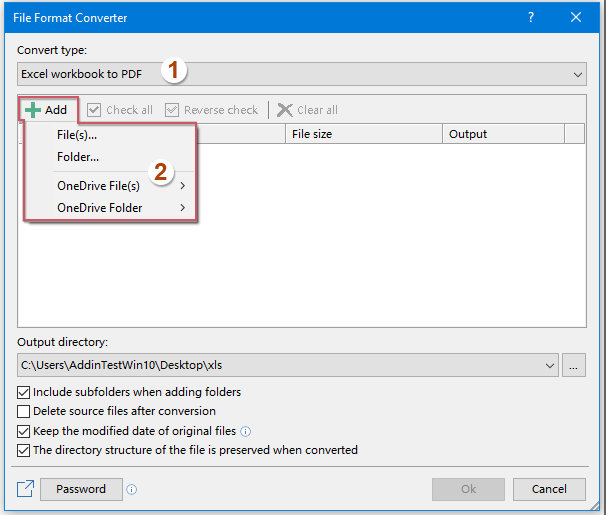The height and width of the screenshot is (515, 606).
Task: Select File(s)... from Add menu
Action: point(77,135)
